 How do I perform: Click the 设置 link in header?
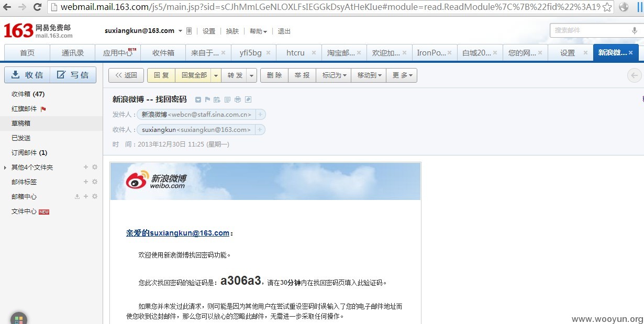(x=209, y=31)
